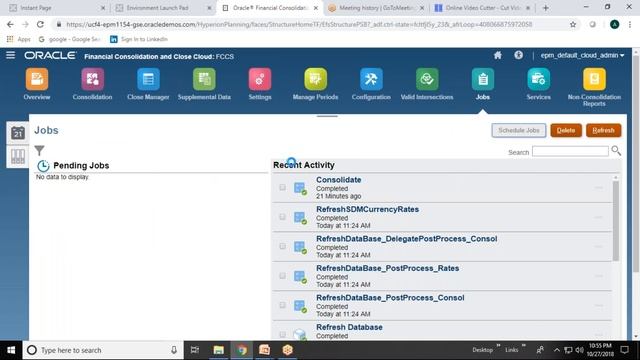Check RefreshDataBase_PostProcess_Rates checkbox
Screen dimensions: 640x360
click(x=282, y=276)
